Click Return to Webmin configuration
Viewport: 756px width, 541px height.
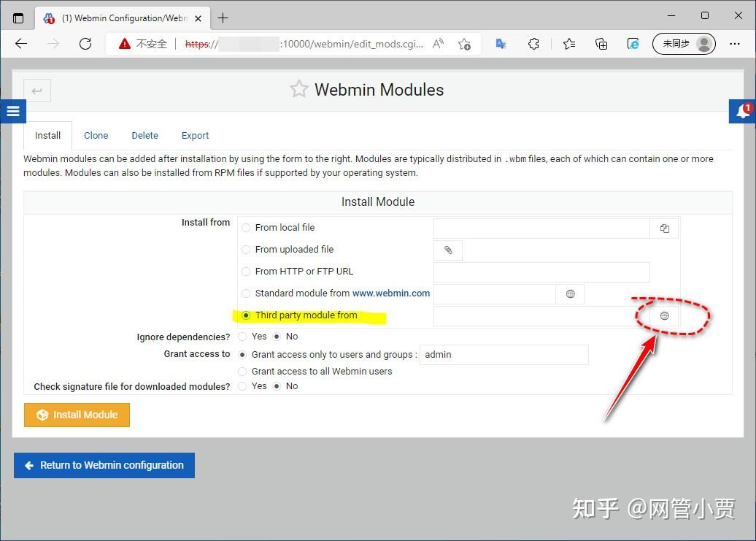tap(104, 465)
